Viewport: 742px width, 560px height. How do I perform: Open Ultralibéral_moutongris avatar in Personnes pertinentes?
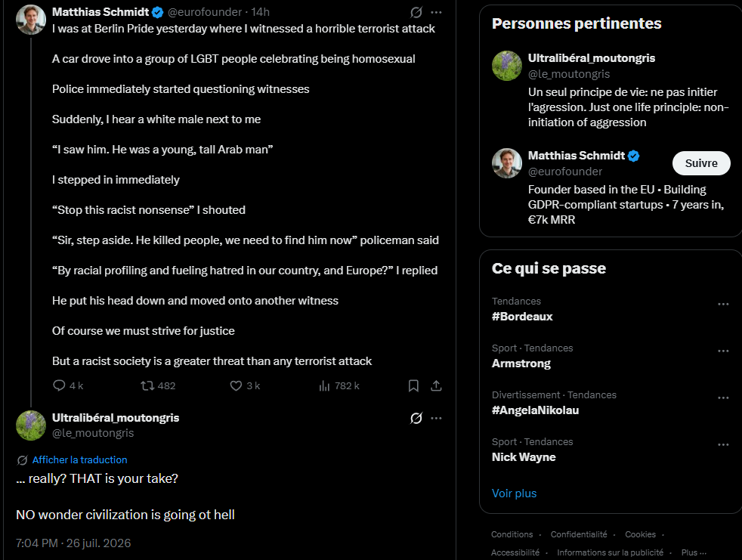pyautogui.click(x=507, y=66)
